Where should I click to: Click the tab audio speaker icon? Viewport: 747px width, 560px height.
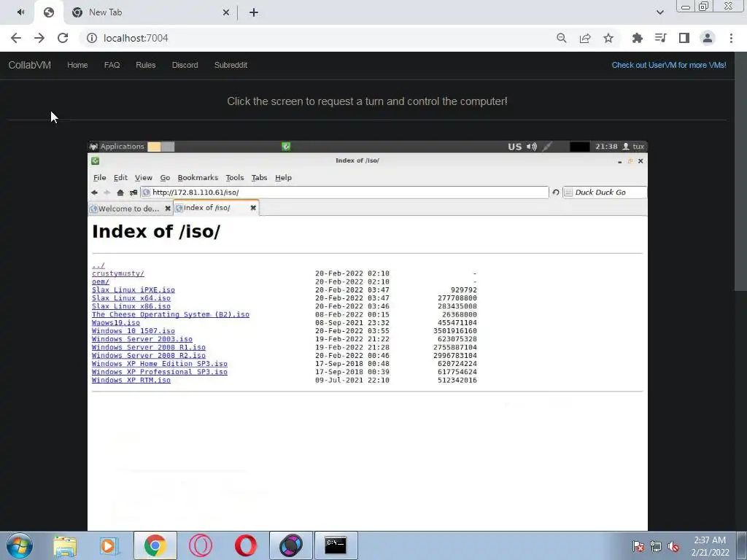coord(21,12)
